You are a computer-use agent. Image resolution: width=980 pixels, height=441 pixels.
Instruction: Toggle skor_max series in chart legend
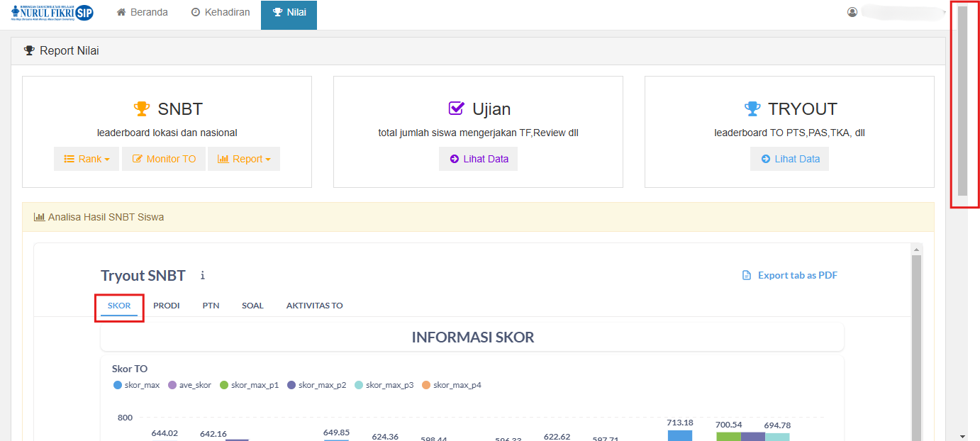[137, 385]
